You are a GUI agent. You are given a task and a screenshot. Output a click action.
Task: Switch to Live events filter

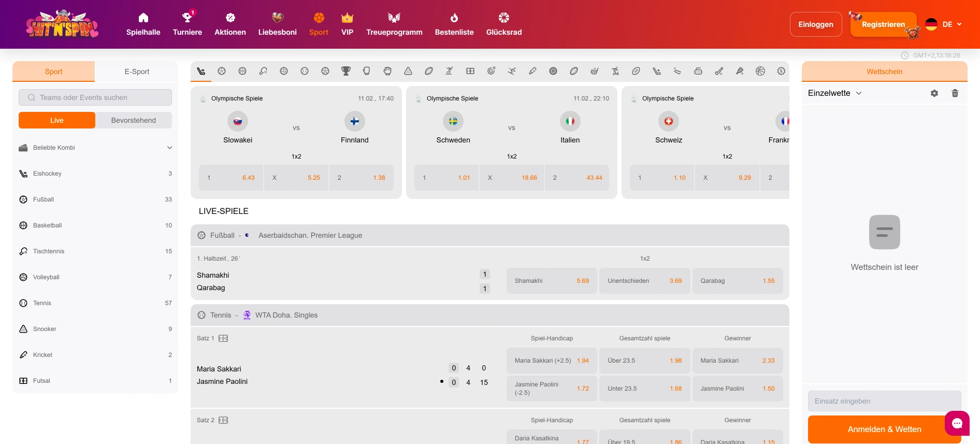click(x=57, y=120)
